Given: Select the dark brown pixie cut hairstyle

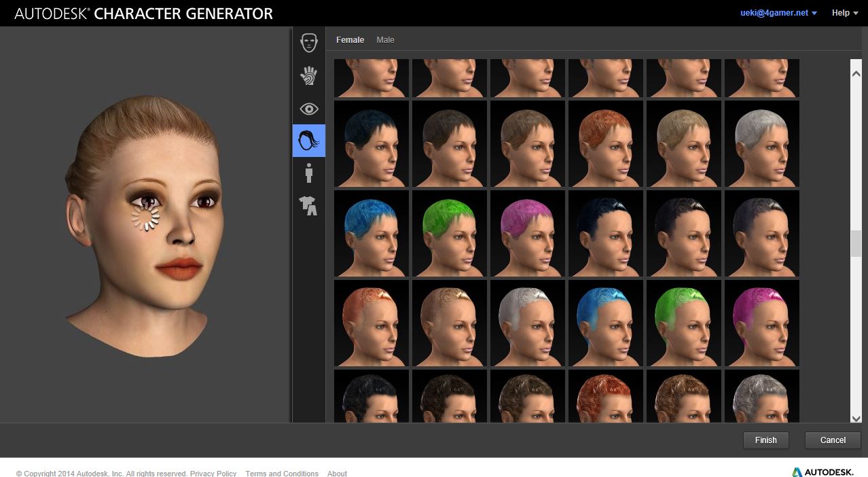Looking at the screenshot, I should point(450,144).
